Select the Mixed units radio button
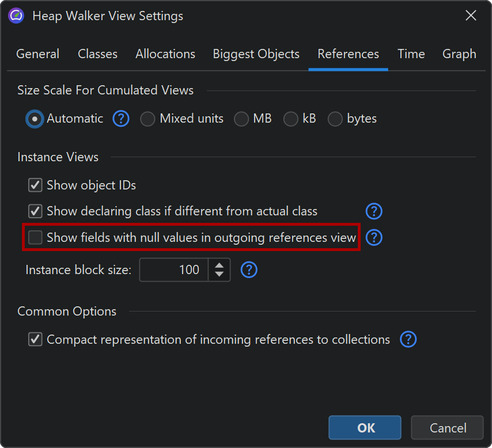This screenshot has width=492, height=448. click(x=148, y=119)
